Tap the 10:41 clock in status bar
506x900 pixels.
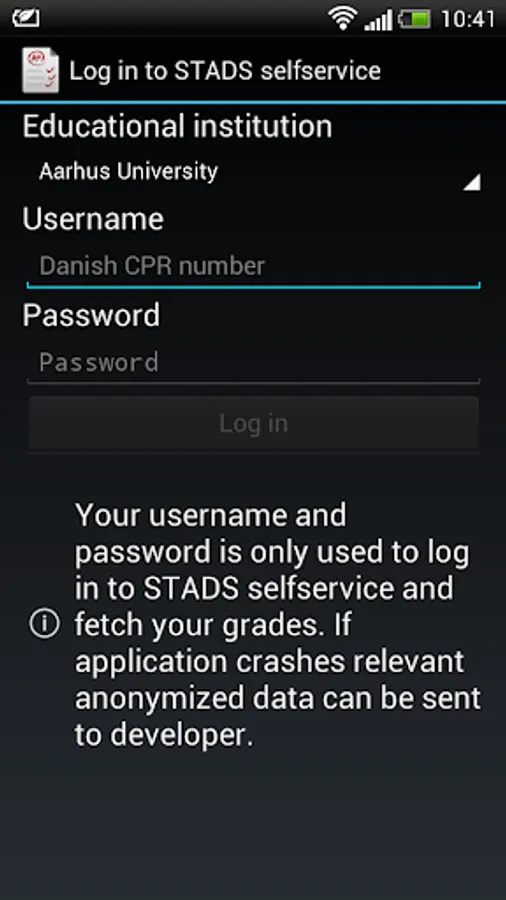[x=468, y=20]
